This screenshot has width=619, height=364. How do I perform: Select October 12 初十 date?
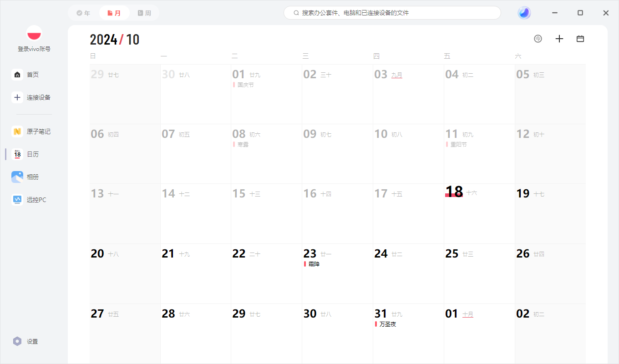point(550,154)
